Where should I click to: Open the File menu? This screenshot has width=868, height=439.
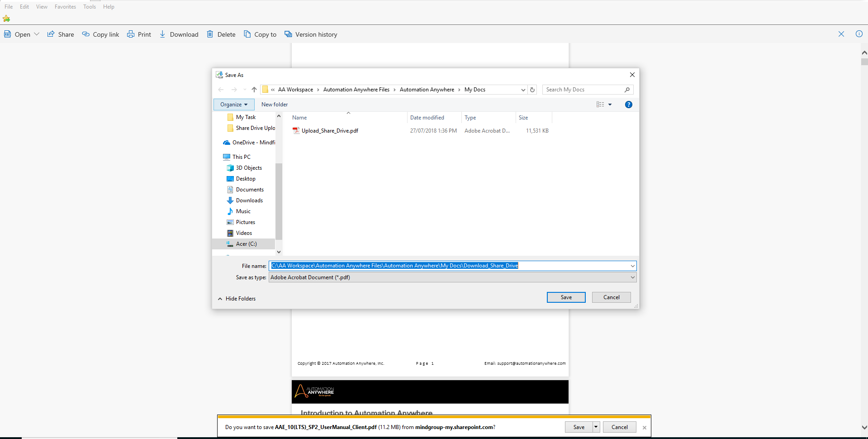(x=9, y=7)
